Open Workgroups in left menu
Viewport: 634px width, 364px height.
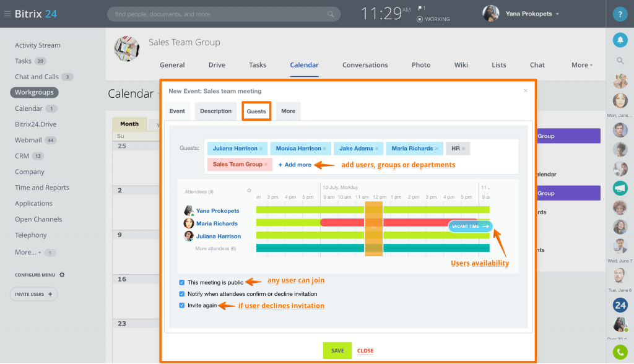coord(35,93)
